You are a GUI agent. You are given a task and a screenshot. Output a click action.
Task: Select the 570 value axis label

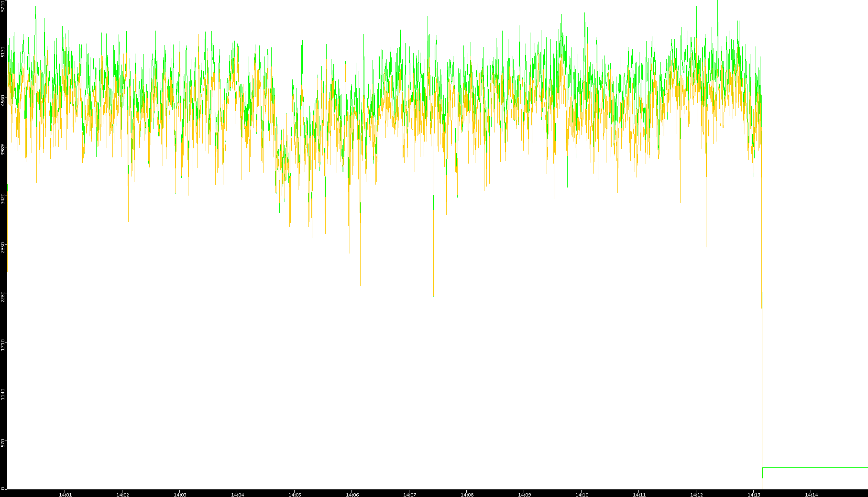coord(3,443)
